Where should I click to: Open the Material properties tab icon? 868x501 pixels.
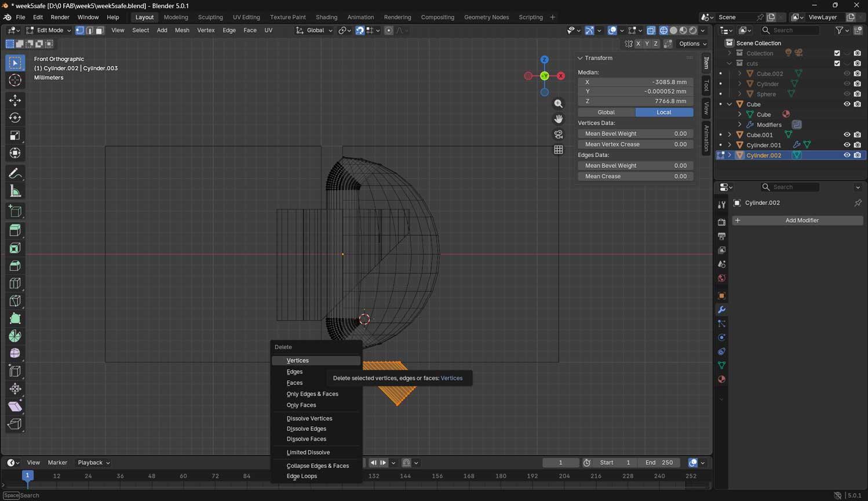[721, 380]
